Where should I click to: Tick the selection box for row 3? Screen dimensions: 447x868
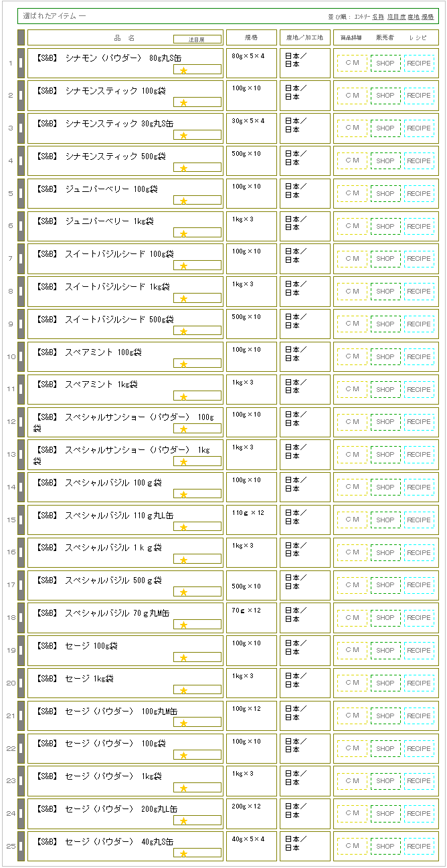point(21,128)
